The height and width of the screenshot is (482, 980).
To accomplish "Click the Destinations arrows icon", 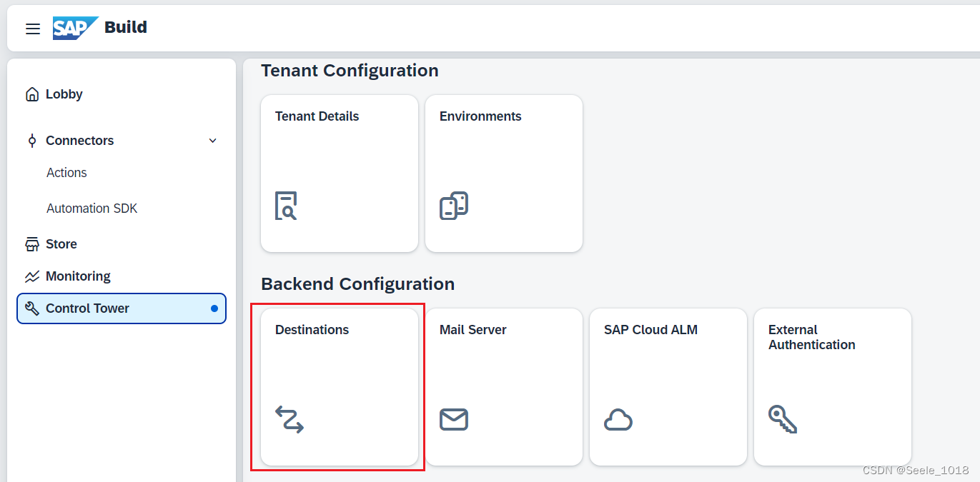I will point(289,419).
